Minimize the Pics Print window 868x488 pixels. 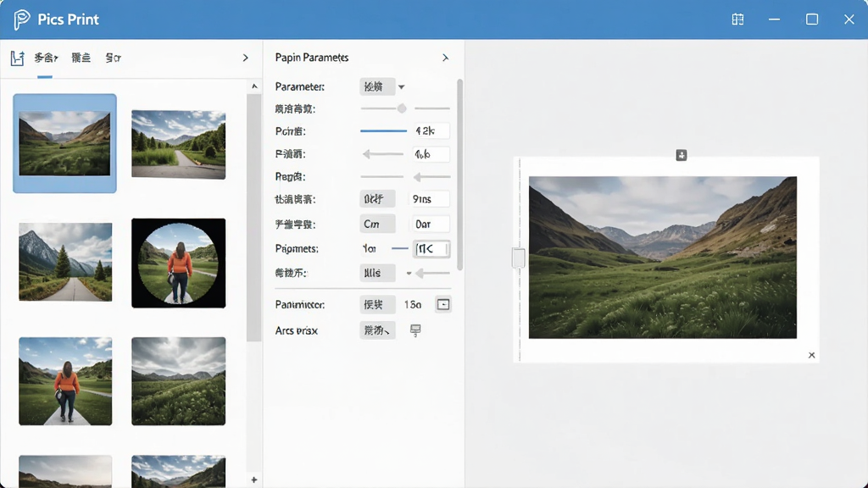pyautogui.click(x=775, y=19)
